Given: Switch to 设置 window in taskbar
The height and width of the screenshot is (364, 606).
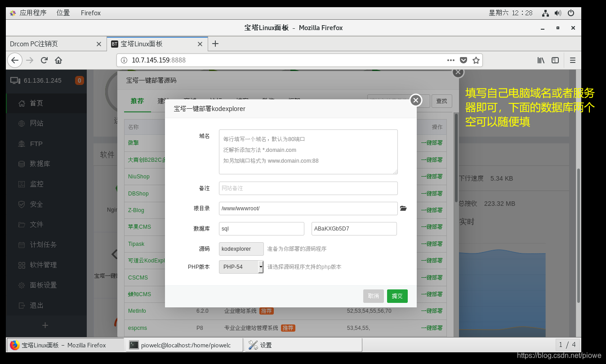Looking at the screenshot, I should click(303, 345).
